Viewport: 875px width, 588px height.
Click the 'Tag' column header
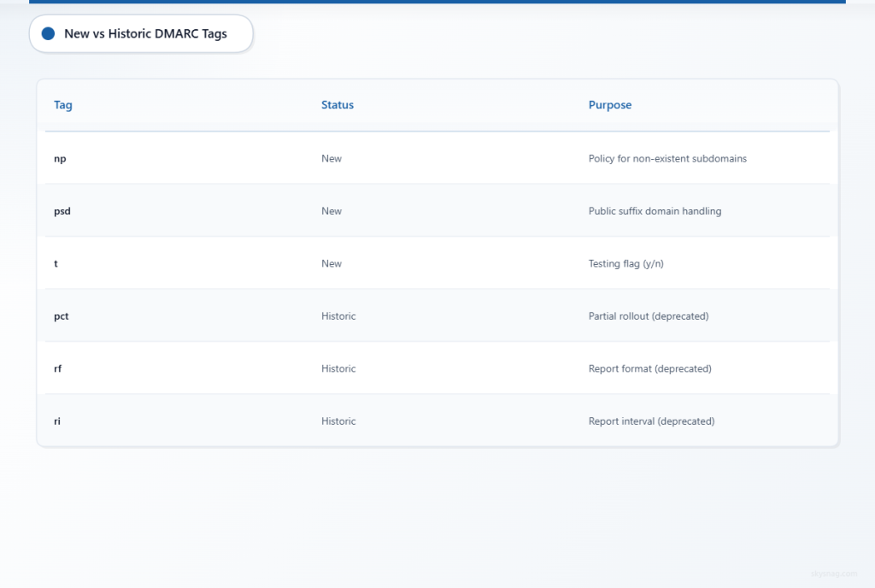point(63,105)
